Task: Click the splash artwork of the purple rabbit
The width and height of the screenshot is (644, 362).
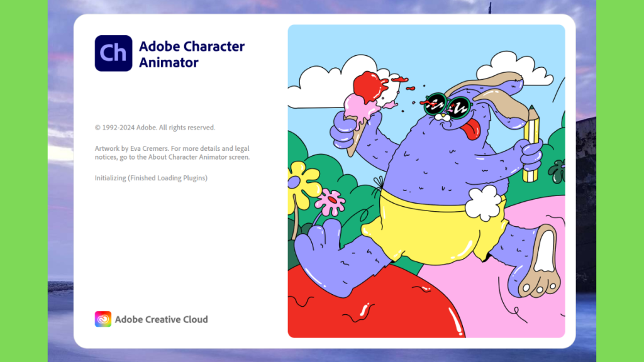Action: [426, 181]
